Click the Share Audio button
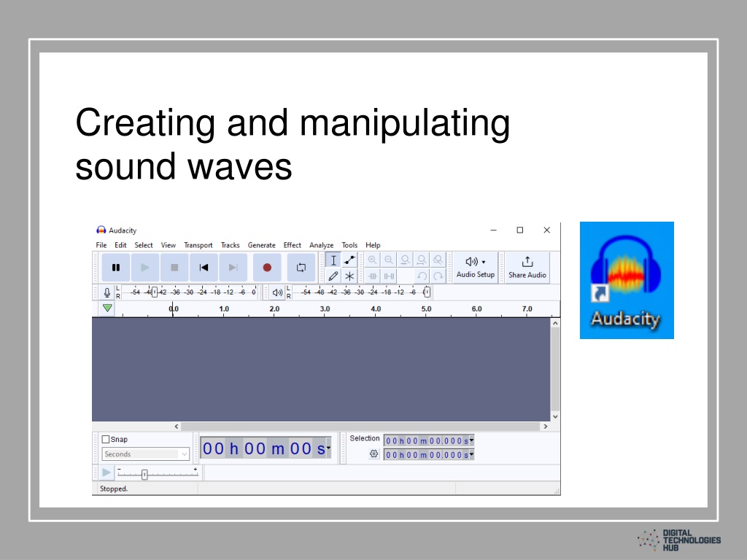 (x=527, y=268)
